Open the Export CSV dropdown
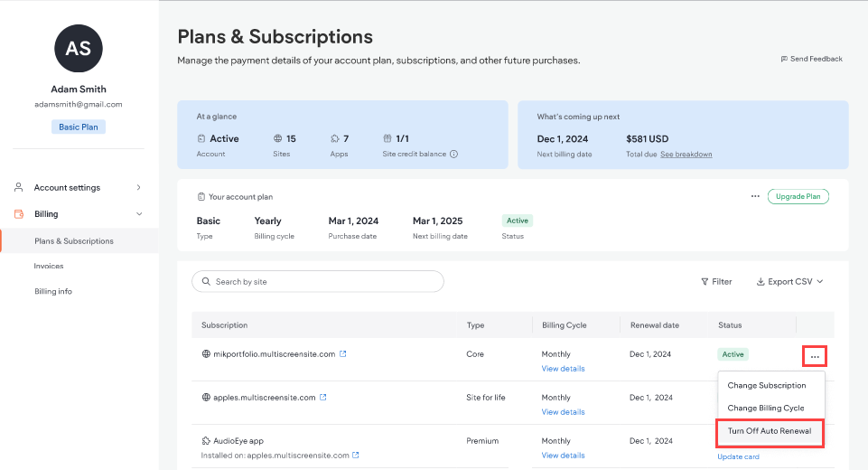This screenshot has width=868, height=470. (x=789, y=282)
